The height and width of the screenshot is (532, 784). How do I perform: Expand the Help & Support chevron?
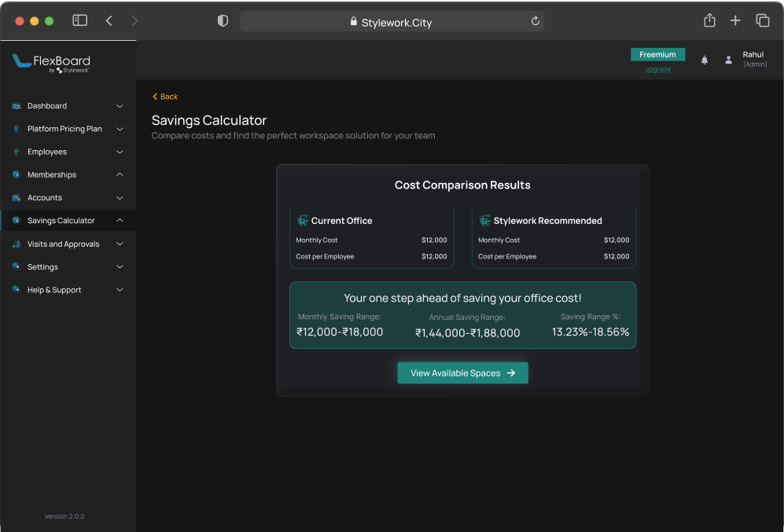coord(120,290)
